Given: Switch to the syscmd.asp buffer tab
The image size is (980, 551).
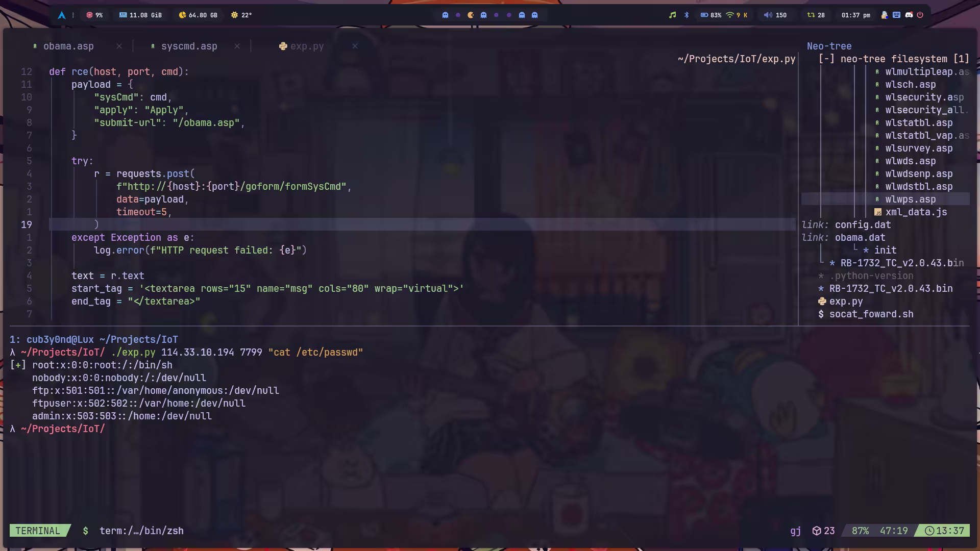Looking at the screenshot, I should tap(189, 46).
